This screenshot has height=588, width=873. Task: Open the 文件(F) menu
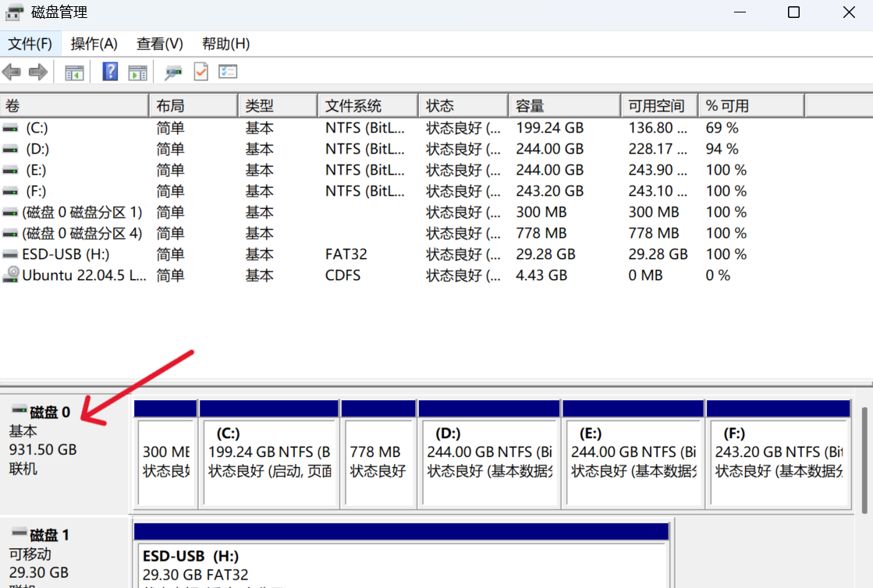click(30, 44)
